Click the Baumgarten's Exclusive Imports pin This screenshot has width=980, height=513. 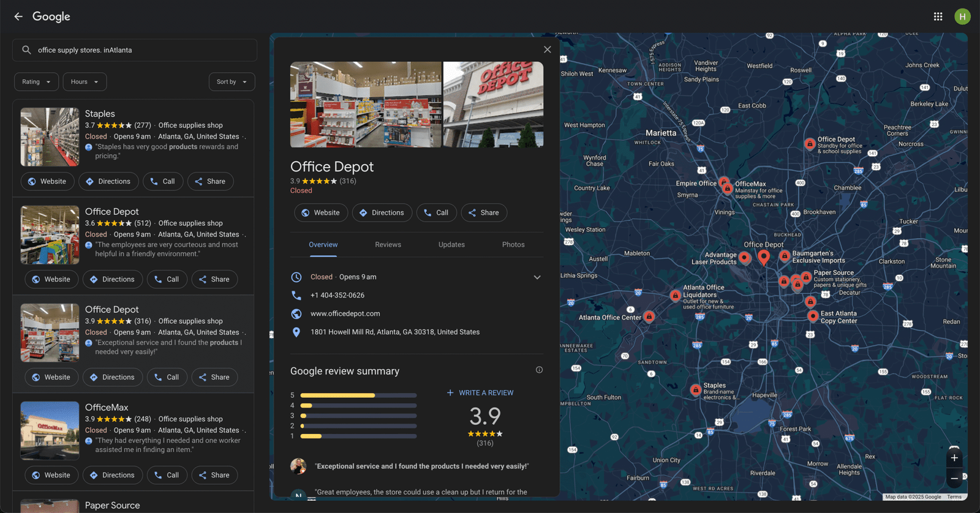pos(784,256)
